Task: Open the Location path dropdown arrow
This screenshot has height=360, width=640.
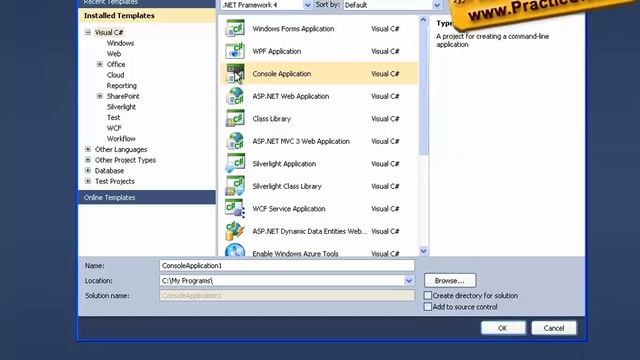Action: tap(409, 280)
